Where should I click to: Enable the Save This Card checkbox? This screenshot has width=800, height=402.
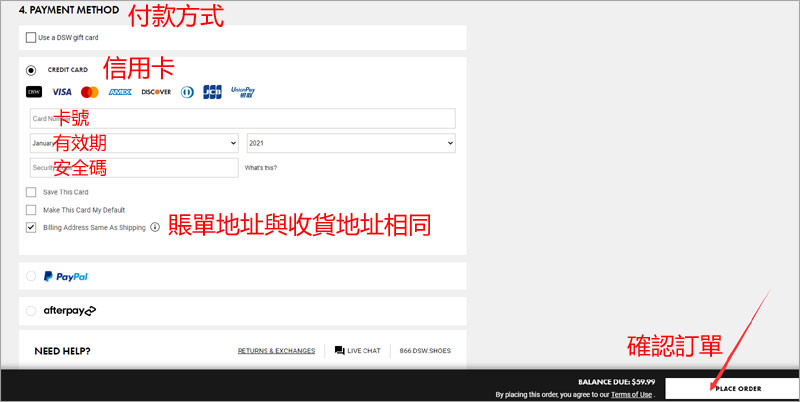coord(32,192)
